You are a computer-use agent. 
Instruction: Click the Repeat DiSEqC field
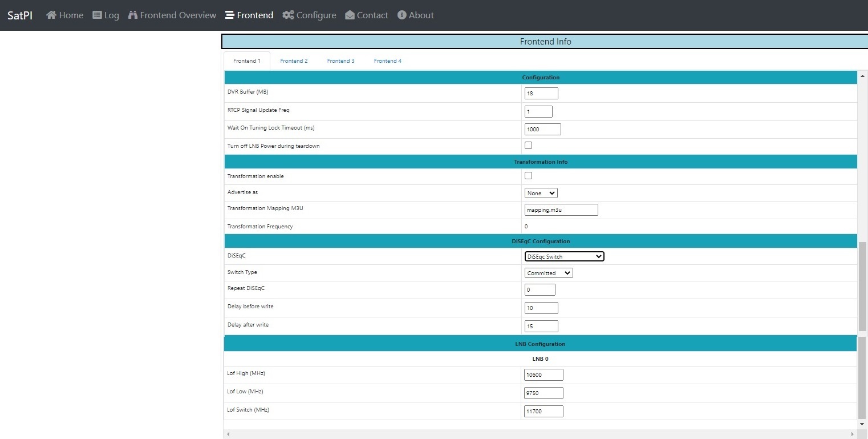click(540, 289)
